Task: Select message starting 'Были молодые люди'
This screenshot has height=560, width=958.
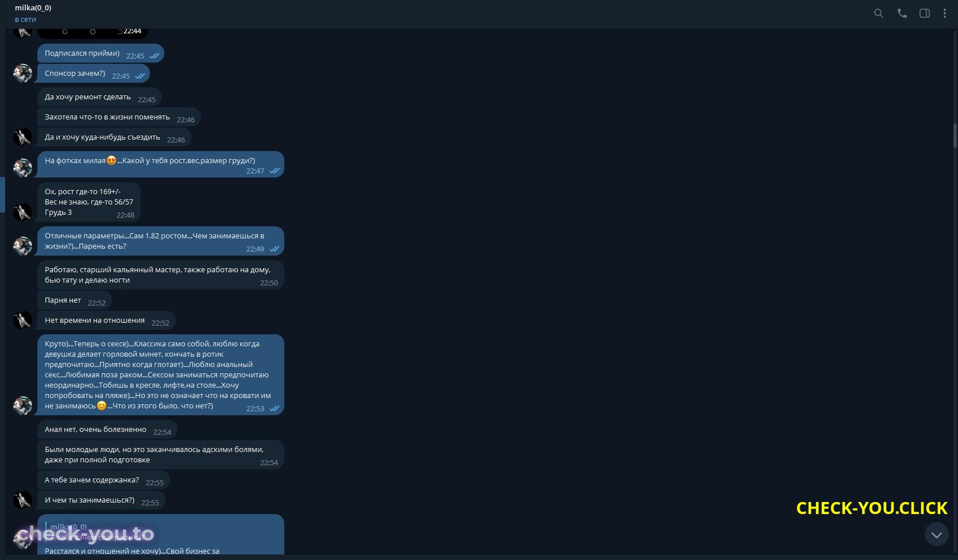Action: click(x=161, y=455)
